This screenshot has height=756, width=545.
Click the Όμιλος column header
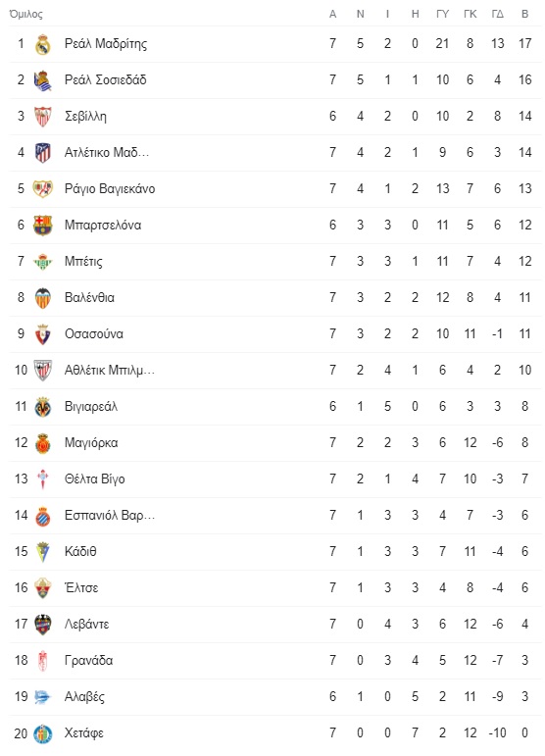coord(26,15)
